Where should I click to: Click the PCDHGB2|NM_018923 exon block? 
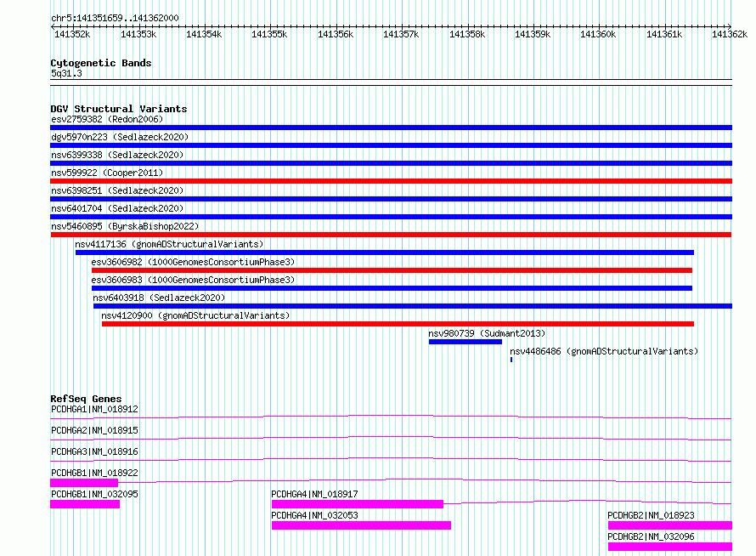tap(670, 525)
